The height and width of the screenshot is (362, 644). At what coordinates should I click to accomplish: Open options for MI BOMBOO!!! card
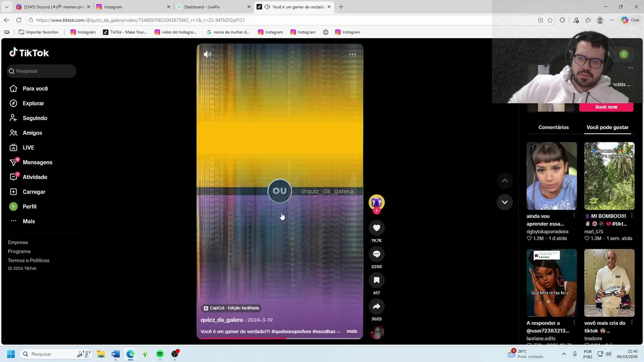coord(631,216)
